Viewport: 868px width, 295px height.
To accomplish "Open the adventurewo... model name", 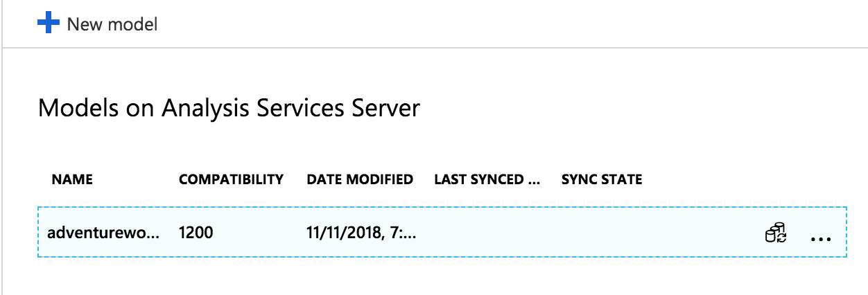I will [x=103, y=233].
